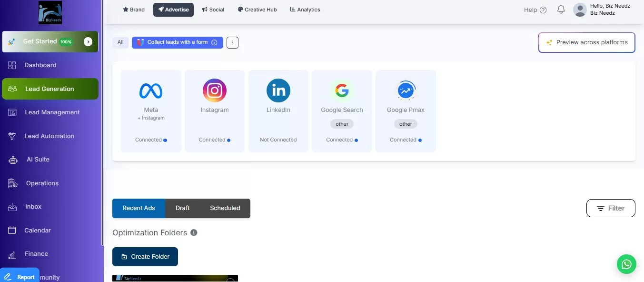This screenshot has width=644, height=282.
Task: Expand Get Started arrow chevron
Action: coord(88,42)
